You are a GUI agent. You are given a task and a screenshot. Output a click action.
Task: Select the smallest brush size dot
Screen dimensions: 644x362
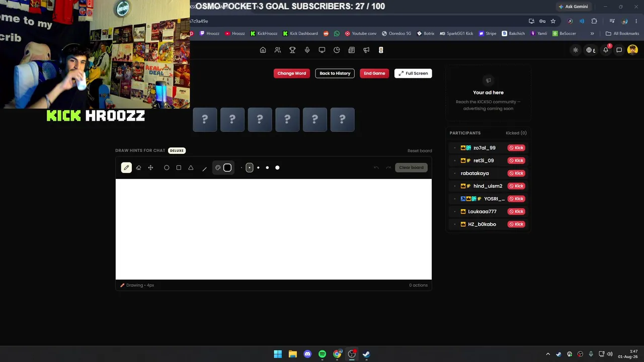pos(241,167)
